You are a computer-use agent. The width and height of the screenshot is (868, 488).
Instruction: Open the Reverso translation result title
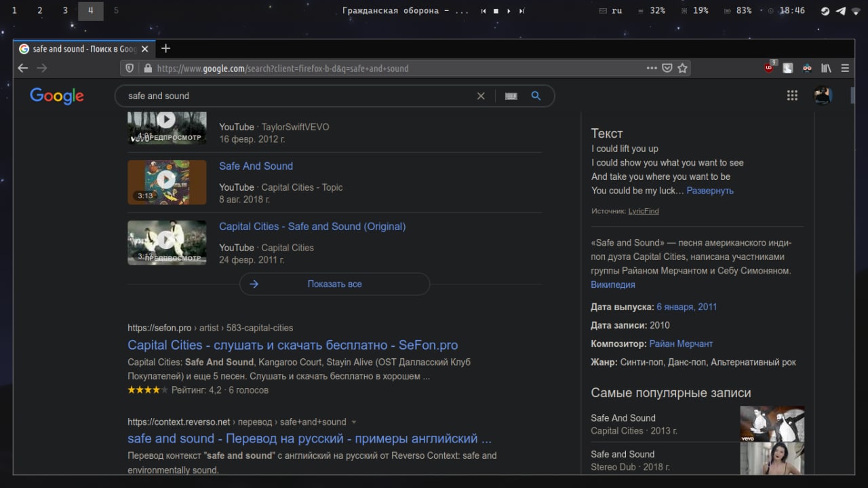click(x=309, y=438)
